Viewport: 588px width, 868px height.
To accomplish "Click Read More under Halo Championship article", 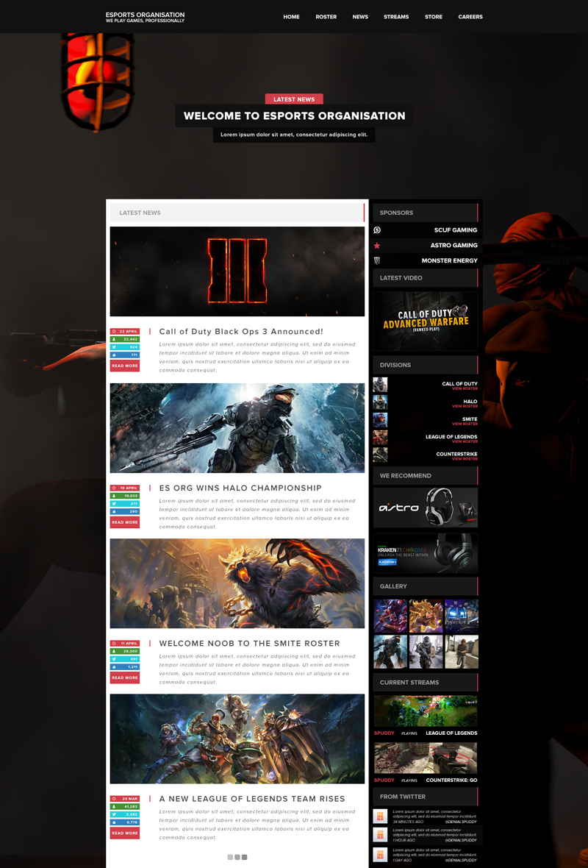I will (124, 522).
